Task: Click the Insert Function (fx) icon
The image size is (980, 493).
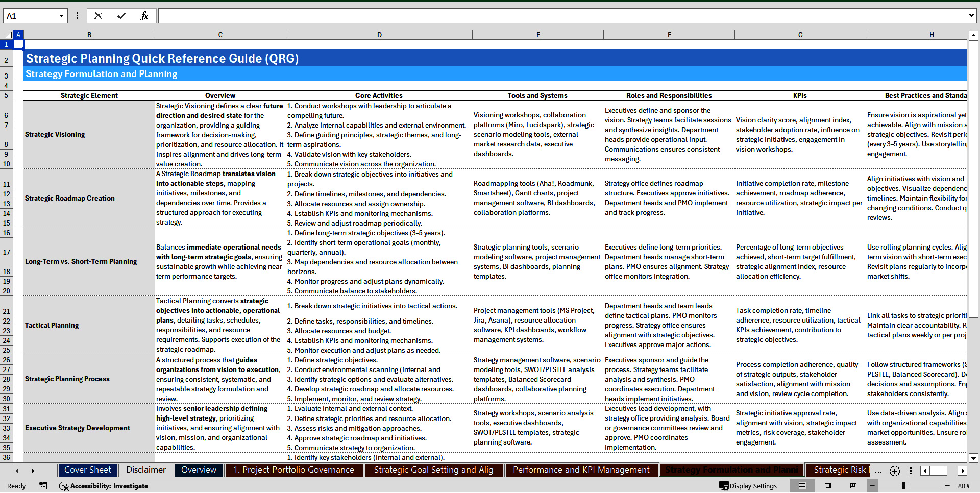Action: 144,15
